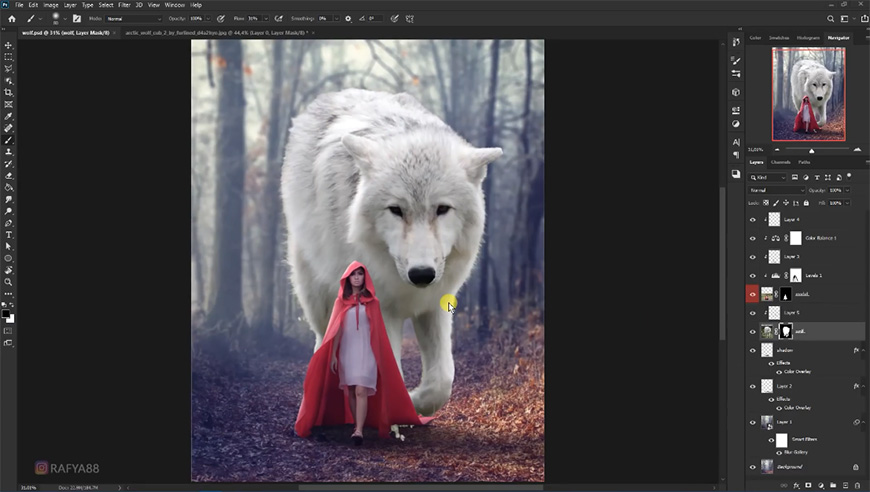Viewport: 870px width, 492px height.
Task: Select the Smudge tool
Action: pos(8,200)
